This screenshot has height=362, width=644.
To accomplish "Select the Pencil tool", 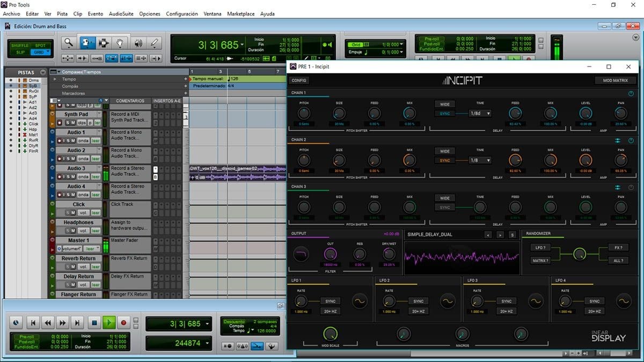I will tap(155, 43).
